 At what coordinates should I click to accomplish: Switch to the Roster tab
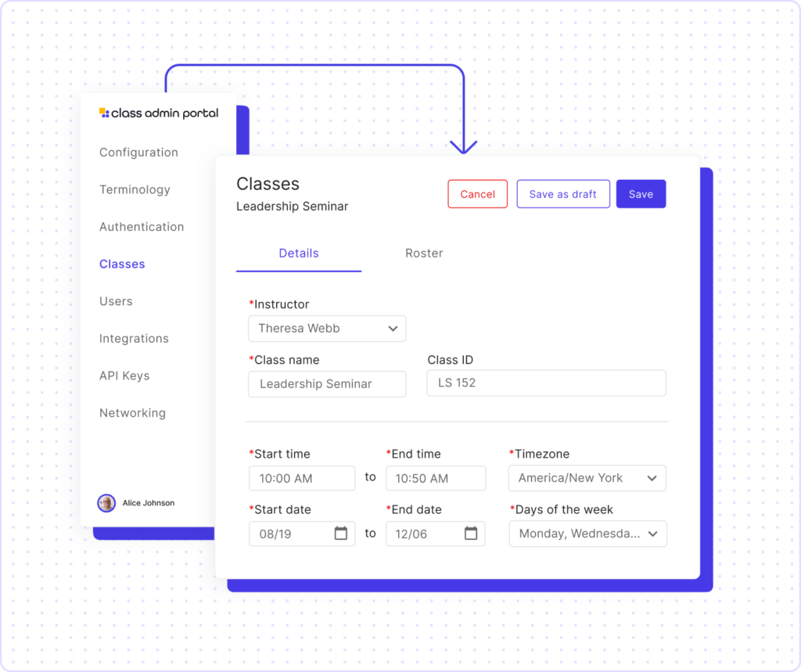[x=424, y=253]
